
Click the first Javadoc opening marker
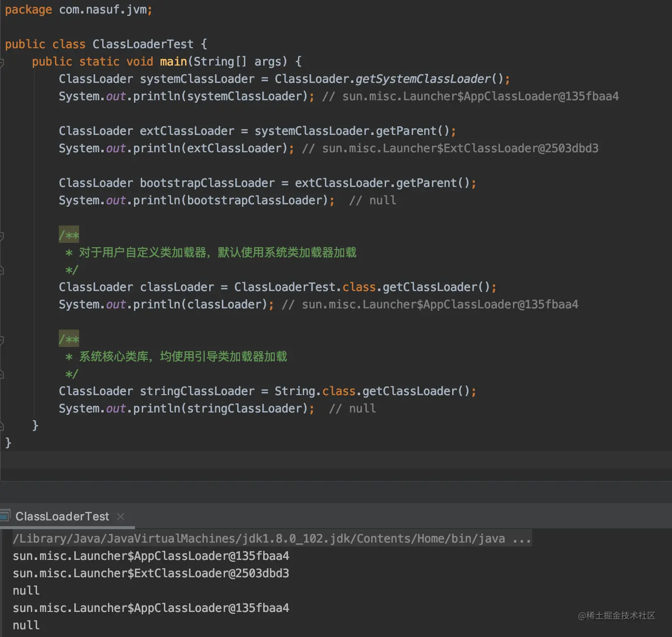(x=69, y=235)
